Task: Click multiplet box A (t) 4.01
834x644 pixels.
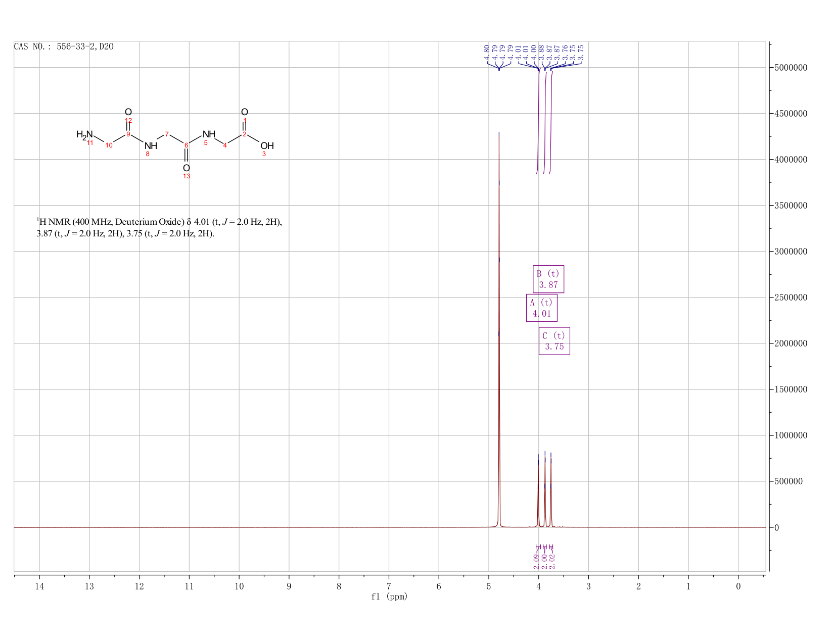Action: [x=541, y=308]
